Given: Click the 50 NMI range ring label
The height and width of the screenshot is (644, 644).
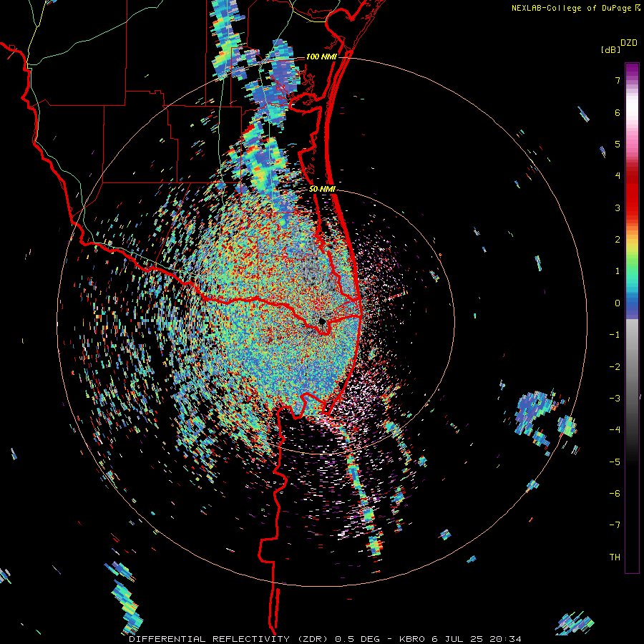Looking at the screenshot, I should 322,190.
